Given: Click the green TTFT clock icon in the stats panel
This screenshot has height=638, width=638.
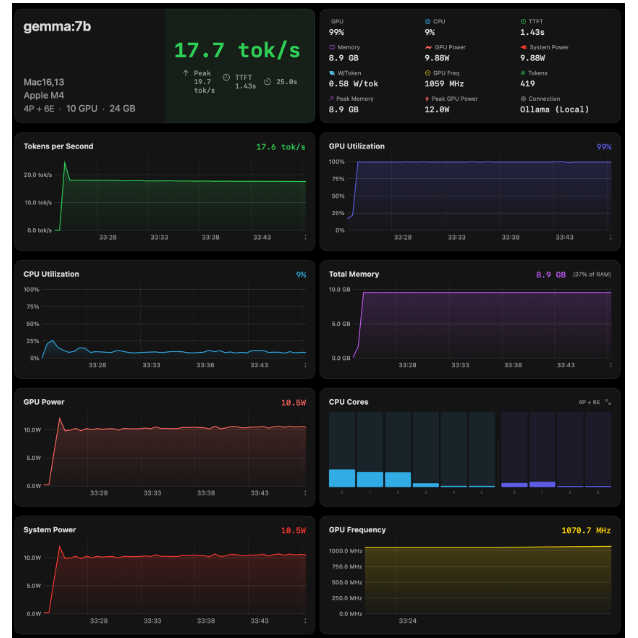Looking at the screenshot, I should coord(523,22).
